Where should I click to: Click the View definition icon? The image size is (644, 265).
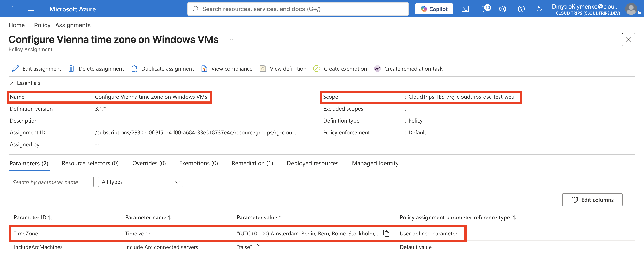[263, 69]
